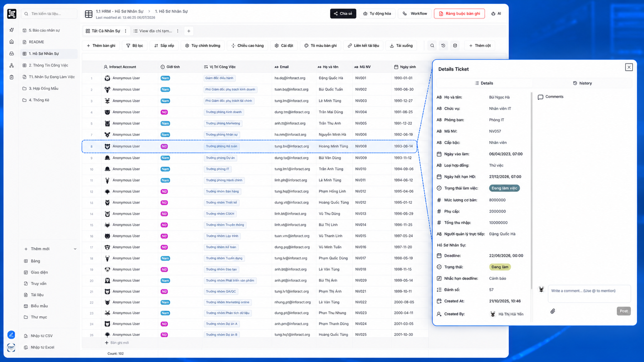Collapse the Thêm mới section chevron

75,249
